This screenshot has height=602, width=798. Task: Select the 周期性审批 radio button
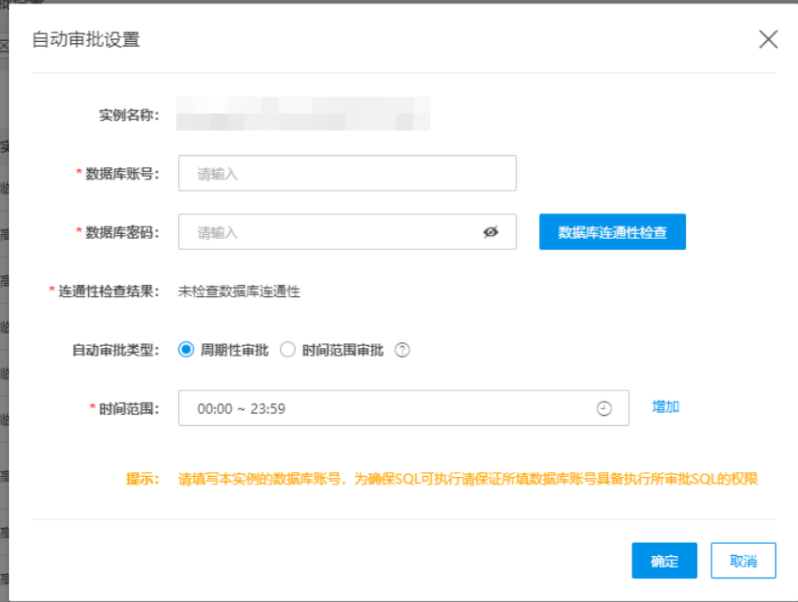point(186,350)
